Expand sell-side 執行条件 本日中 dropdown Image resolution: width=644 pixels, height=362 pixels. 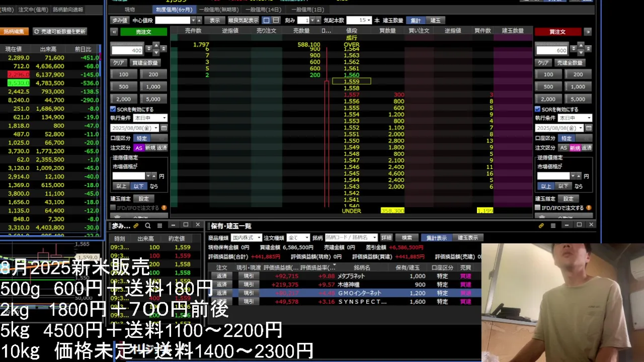(x=150, y=118)
